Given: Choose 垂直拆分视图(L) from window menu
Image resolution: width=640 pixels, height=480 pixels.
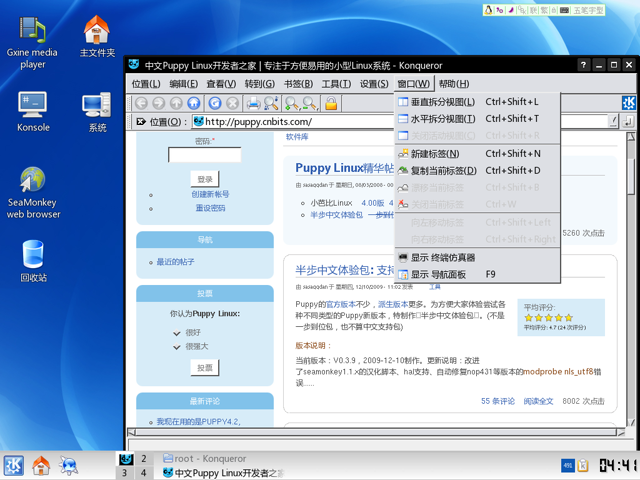Looking at the screenshot, I should pyautogui.click(x=477, y=102).
